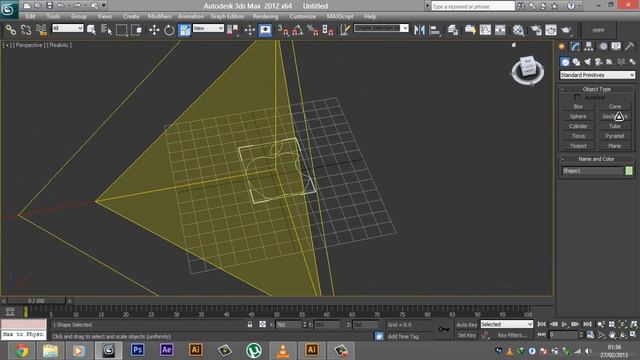Open the Rendering menu
Viewport: 640px width, 360px height.
[265, 16]
